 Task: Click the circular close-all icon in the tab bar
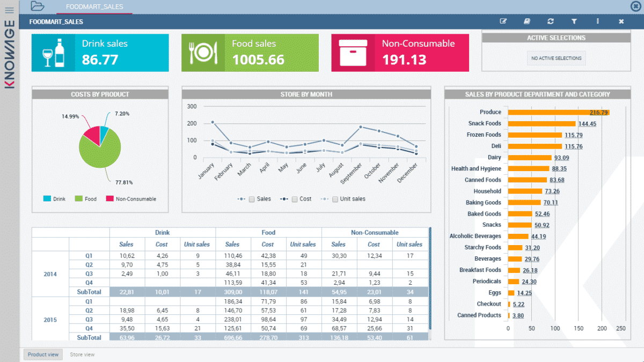tap(635, 6)
